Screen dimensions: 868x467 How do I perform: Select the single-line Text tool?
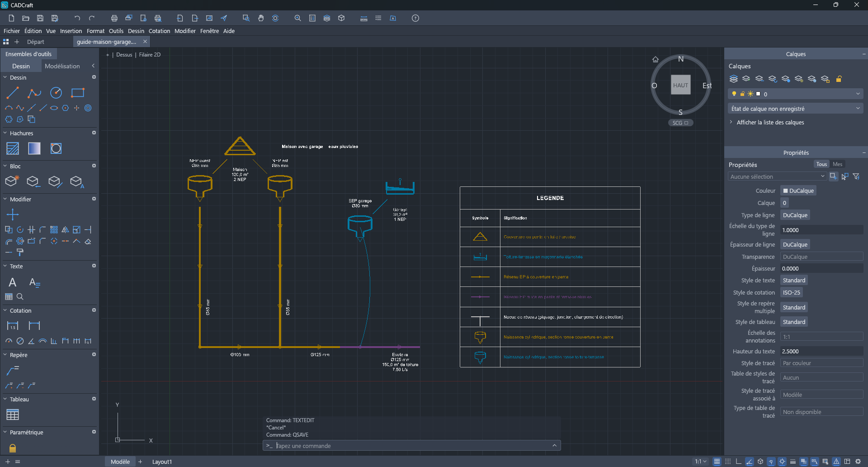coord(13,282)
